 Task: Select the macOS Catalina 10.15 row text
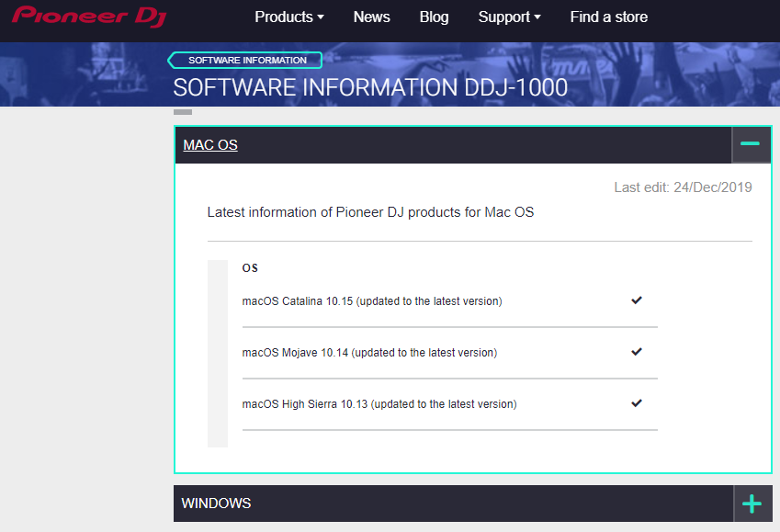click(x=372, y=301)
